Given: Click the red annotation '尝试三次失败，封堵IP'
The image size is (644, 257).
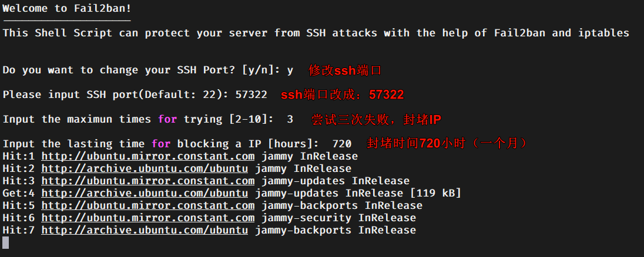Looking at the screenshot, I should coord(376,120).
